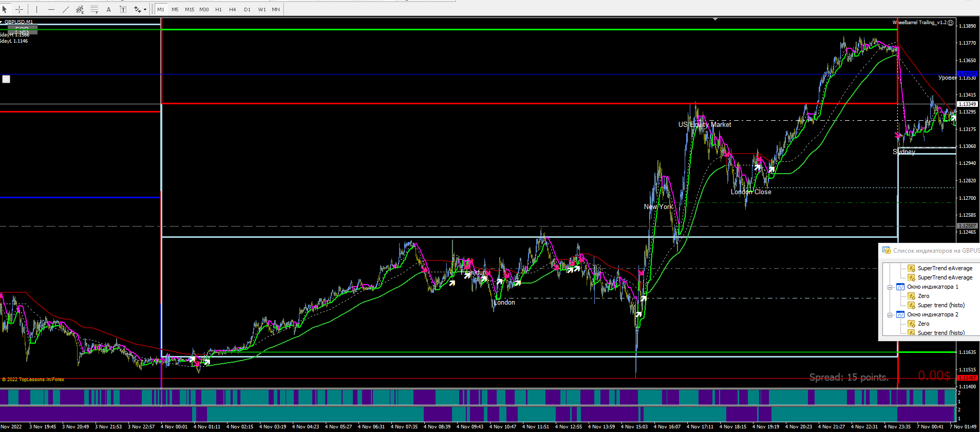
Task: Click the GBPUSD.M1 chart title triangle
Action: [2, 22]
